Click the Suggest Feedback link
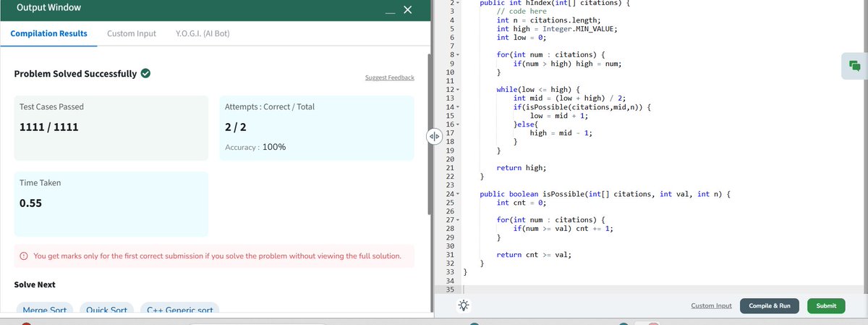Image resolution: width=868 pixels, height=325 pixels. pyautogui.click(x=390, y=77)
